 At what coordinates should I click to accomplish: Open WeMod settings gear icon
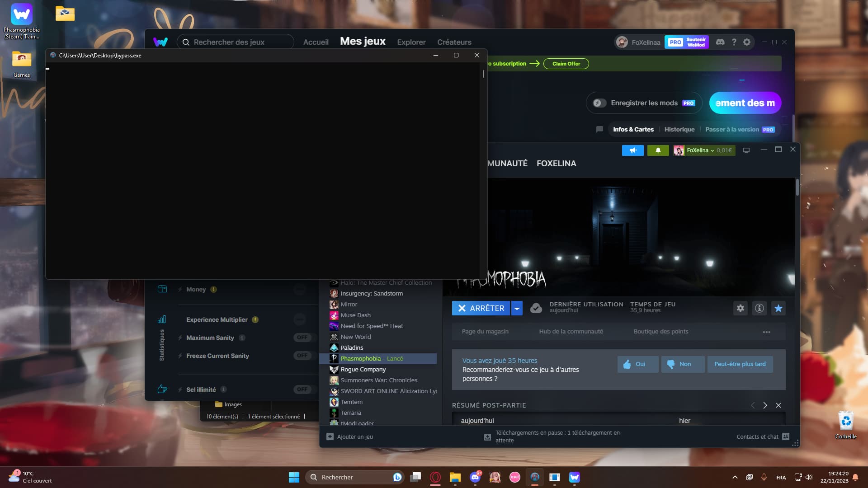[x=747, y=42]
